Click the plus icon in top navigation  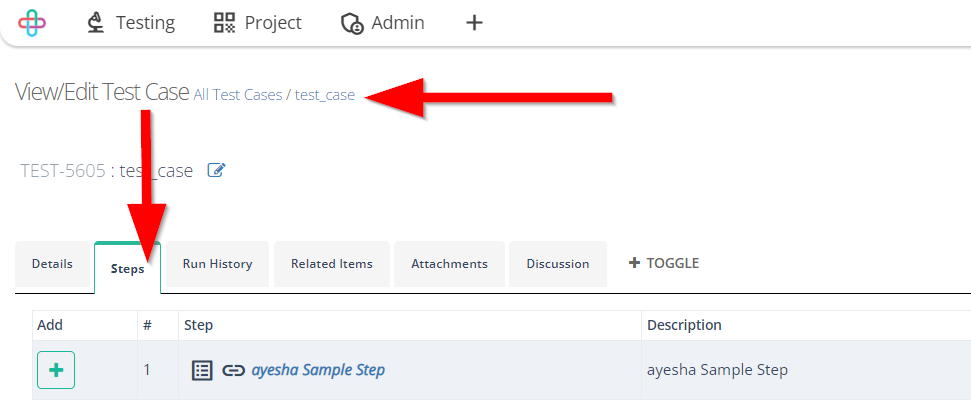click(x=474, y=23)
